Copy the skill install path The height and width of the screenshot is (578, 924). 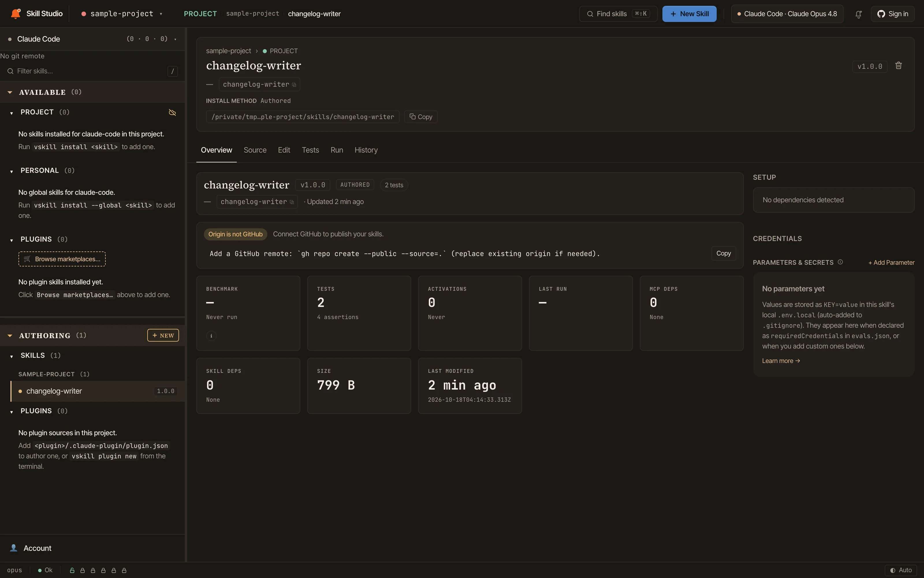(x=421, y=116)
